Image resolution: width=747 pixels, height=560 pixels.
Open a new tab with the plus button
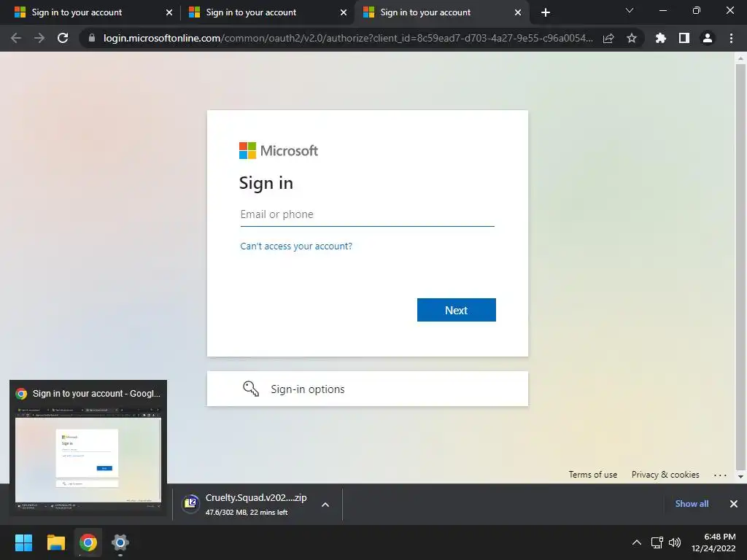[546, 12]
